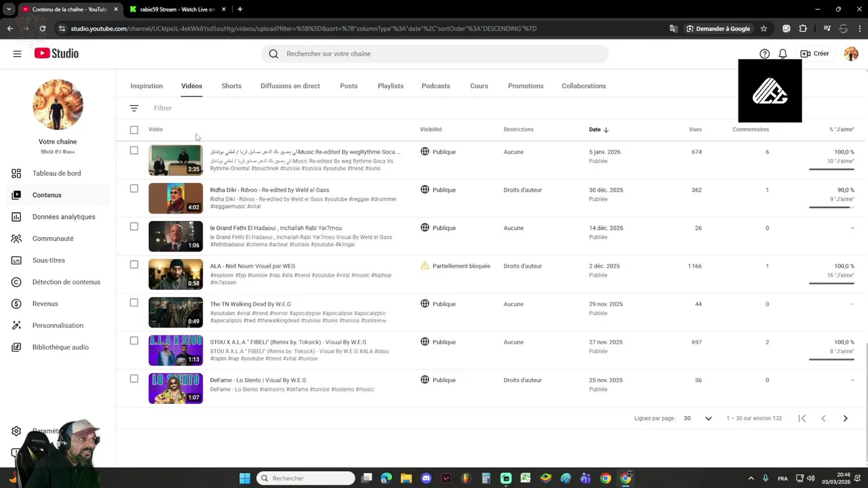This screenshot has width=868, height=488.
Task: Click the filter icon beside Filtrer
Action: click(134, 108)
